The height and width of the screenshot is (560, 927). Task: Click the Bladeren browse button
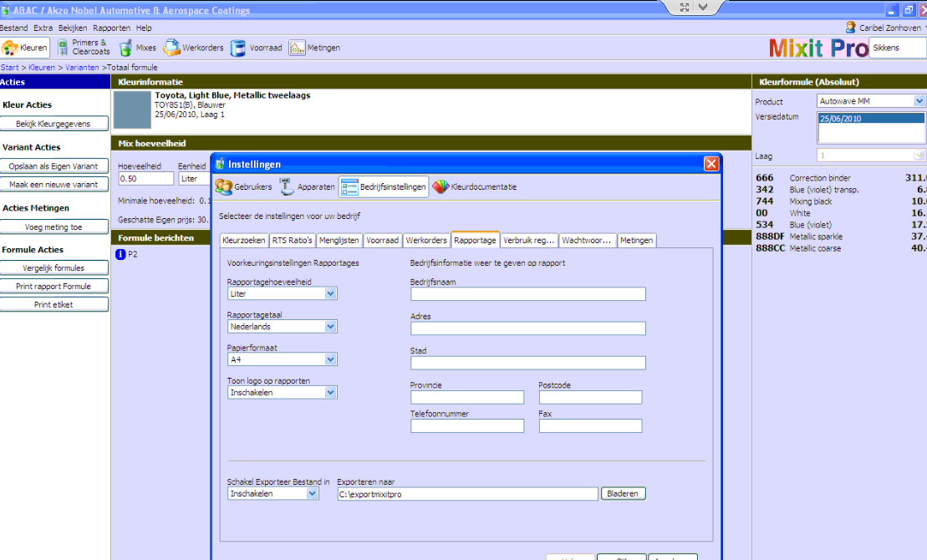(x=623, y=494)
